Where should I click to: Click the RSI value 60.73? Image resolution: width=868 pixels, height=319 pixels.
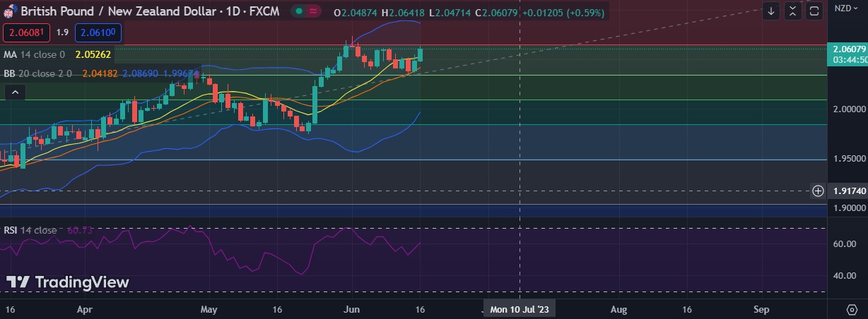[x=80, y=230]
